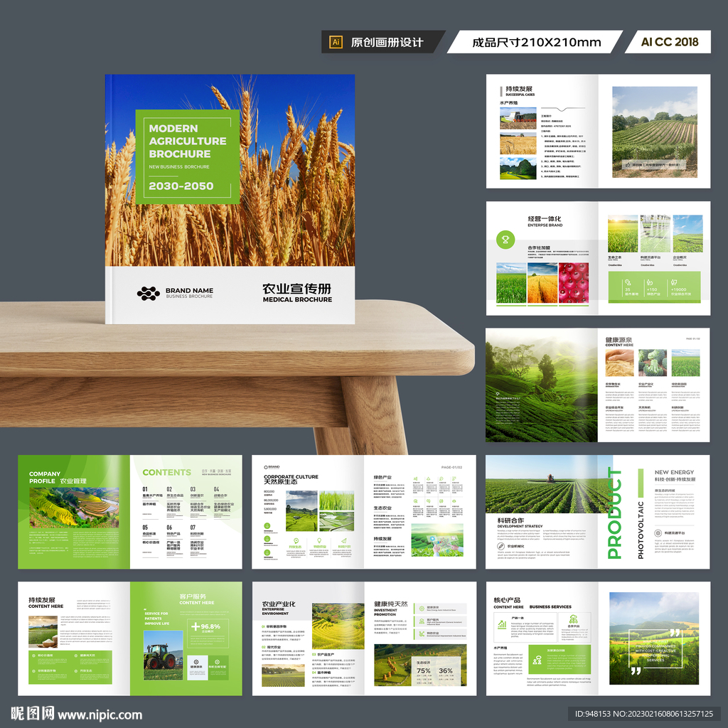
Task: Click the CONTENTS heading
Action: [x=166, y=472]
